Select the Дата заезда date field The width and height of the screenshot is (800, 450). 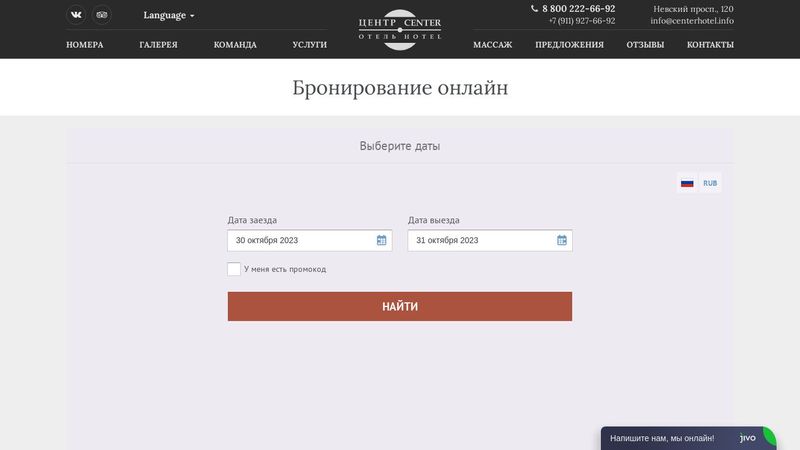pyautogui.click(x=310, y=240)
